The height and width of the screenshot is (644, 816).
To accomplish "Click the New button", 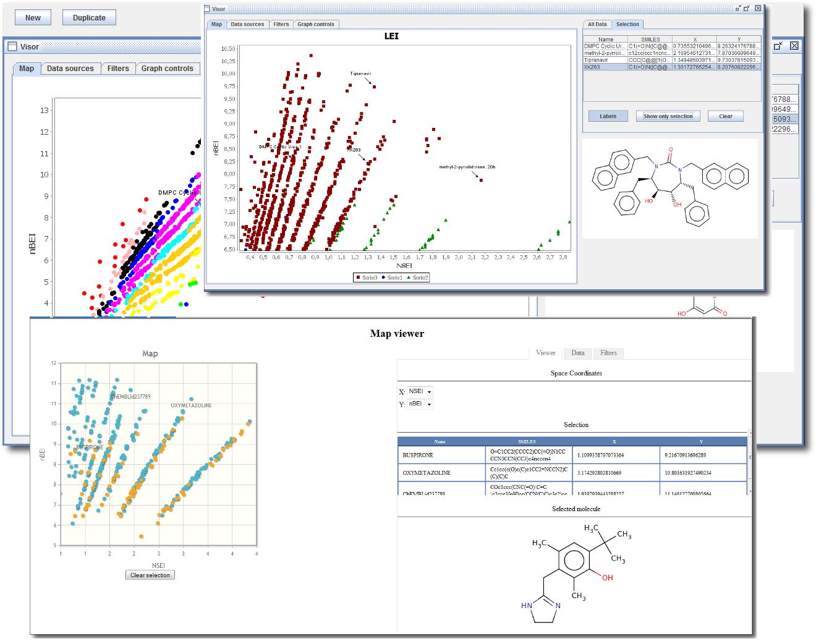I will 33,17.
